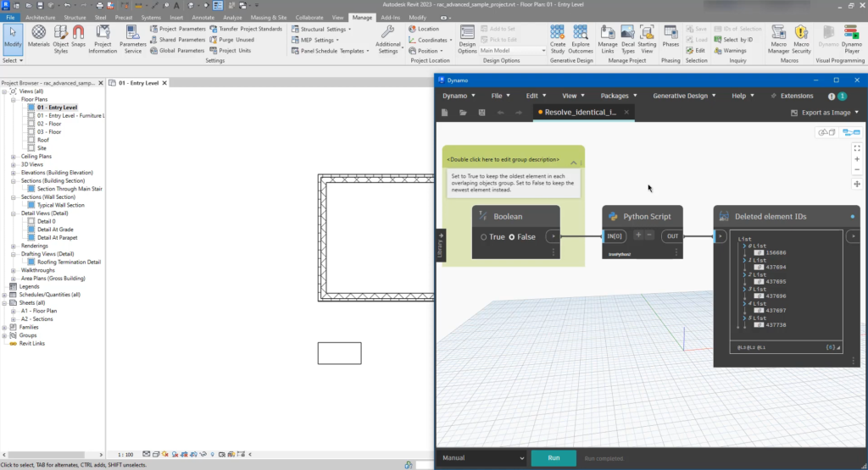The width and height of the screenshot is (868, 470).
Task: Add an input port on Python Script node
Action: point(638,235)
